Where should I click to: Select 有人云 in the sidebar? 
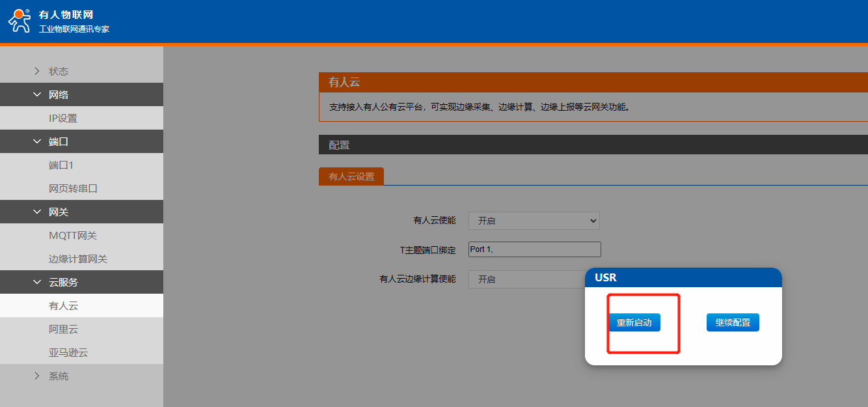(x=63, y=305)
